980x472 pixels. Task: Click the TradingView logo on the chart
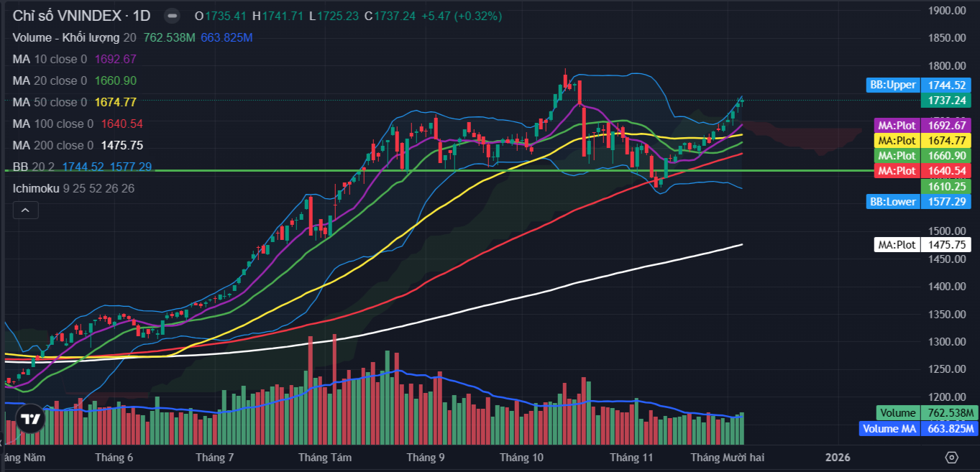pos(30,419)
